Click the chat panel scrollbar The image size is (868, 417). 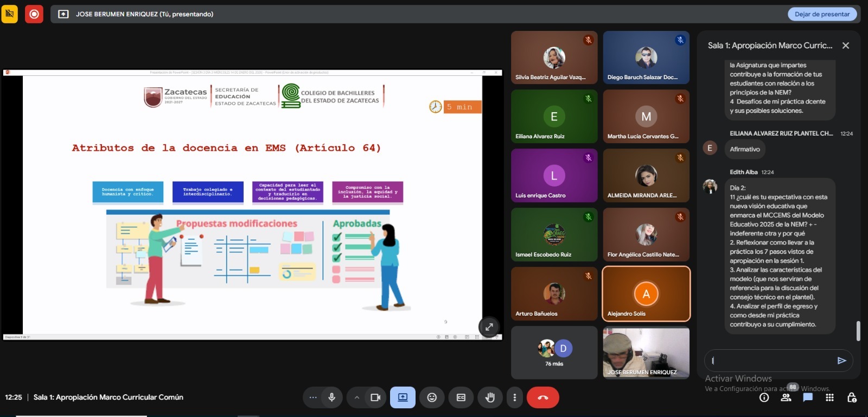[858, 331]
